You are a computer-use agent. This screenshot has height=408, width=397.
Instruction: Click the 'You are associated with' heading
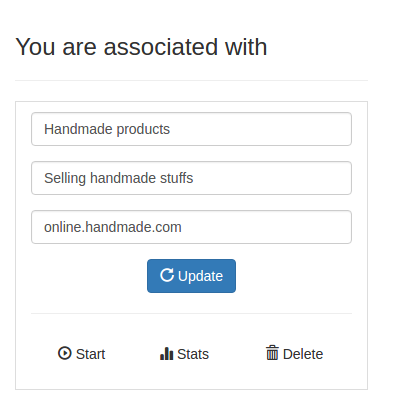coord(141,47)
